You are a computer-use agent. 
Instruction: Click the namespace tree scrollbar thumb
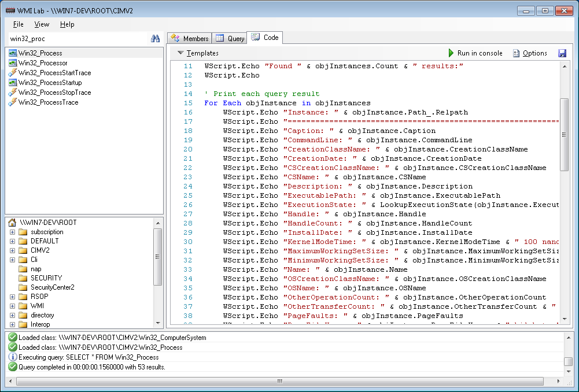tap(158, 257)
